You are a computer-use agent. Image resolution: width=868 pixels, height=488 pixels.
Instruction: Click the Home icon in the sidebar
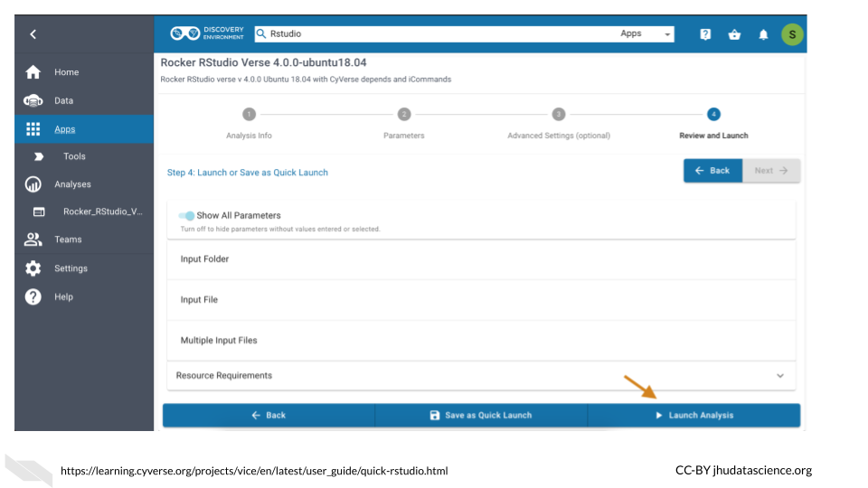tap(33, 72)
